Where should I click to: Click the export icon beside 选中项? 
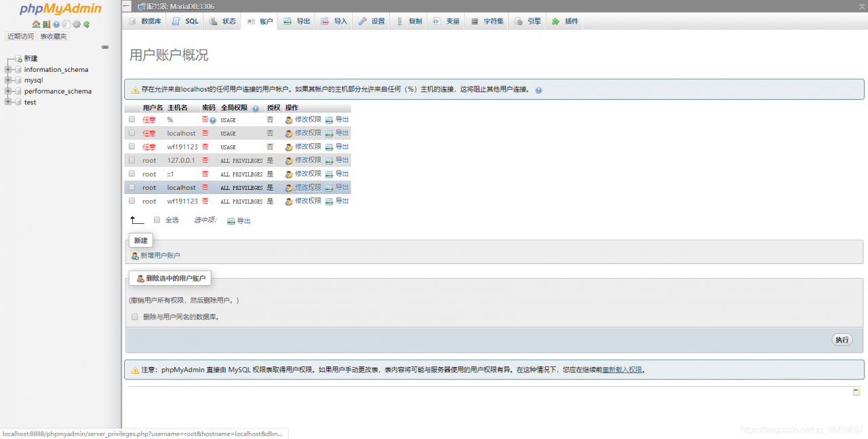tap(231, 221)
